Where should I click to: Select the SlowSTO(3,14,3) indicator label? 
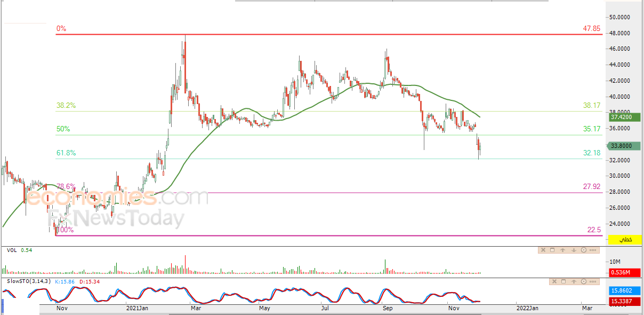click(x=29, y=281)
